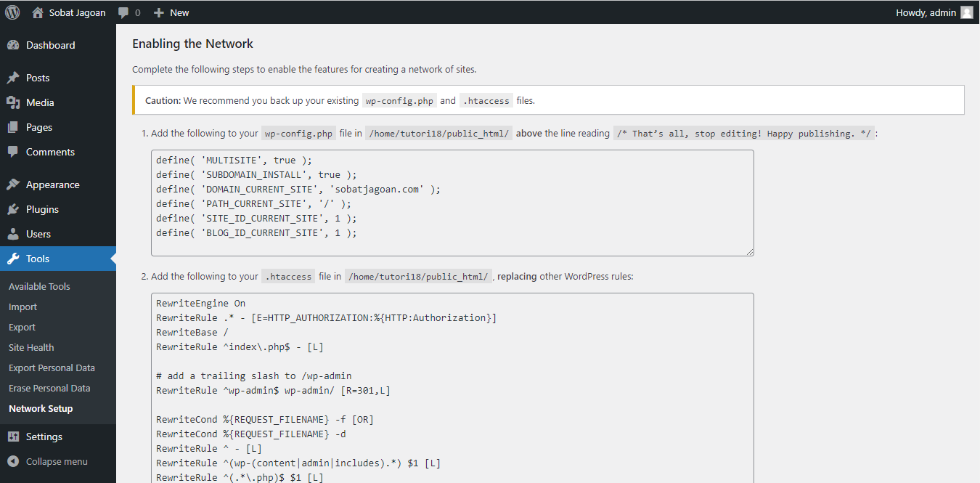Click the Tools wrench icon

[13, 259]
